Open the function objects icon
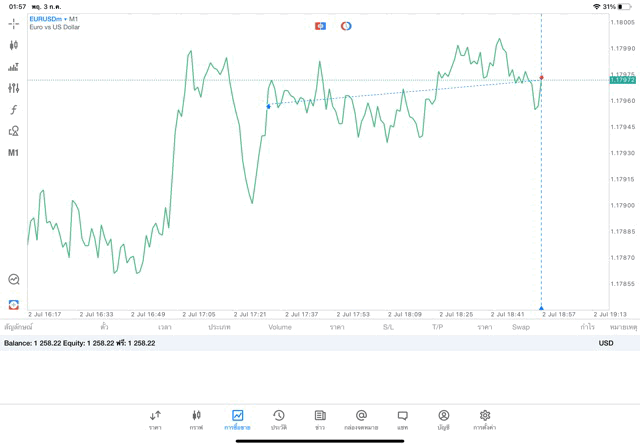The width and height of the screenshot is (640, 447). (x=14, y=110)
